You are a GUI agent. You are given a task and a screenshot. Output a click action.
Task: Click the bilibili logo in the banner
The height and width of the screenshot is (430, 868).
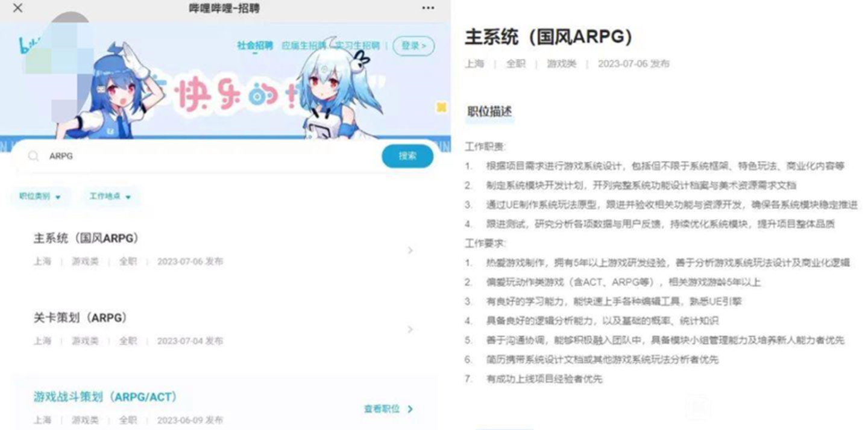click(x=28, y=45)
